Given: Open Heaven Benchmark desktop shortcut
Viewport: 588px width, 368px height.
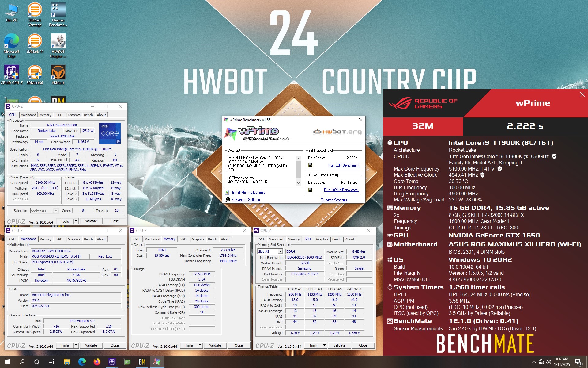Looking at the screenshot, I should click(x=58, y=14).
